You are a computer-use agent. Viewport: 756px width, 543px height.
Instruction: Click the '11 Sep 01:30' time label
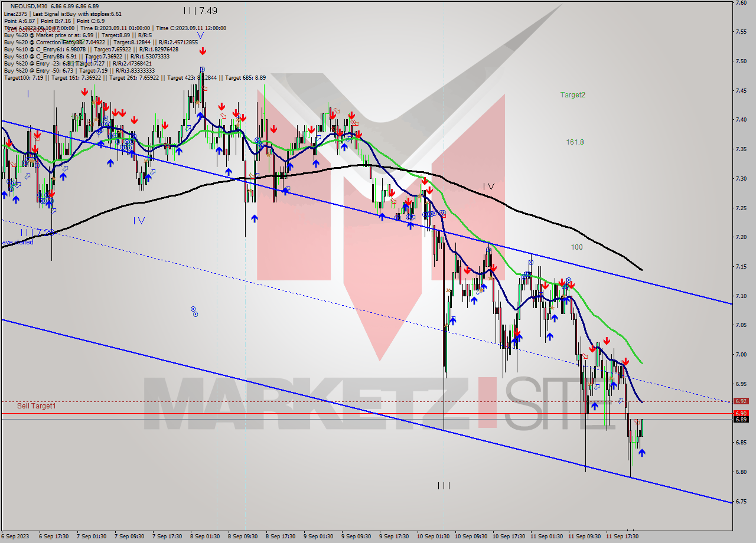545,537
